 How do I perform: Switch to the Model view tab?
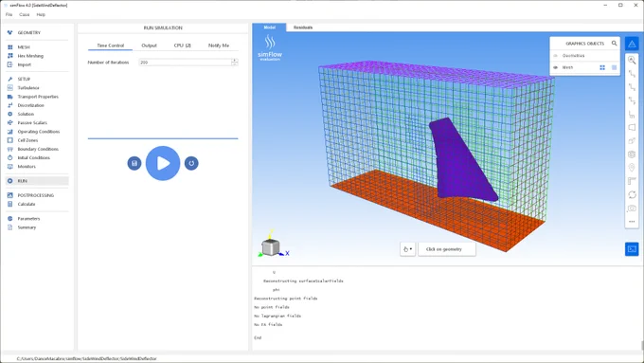(x=269, y=27)
